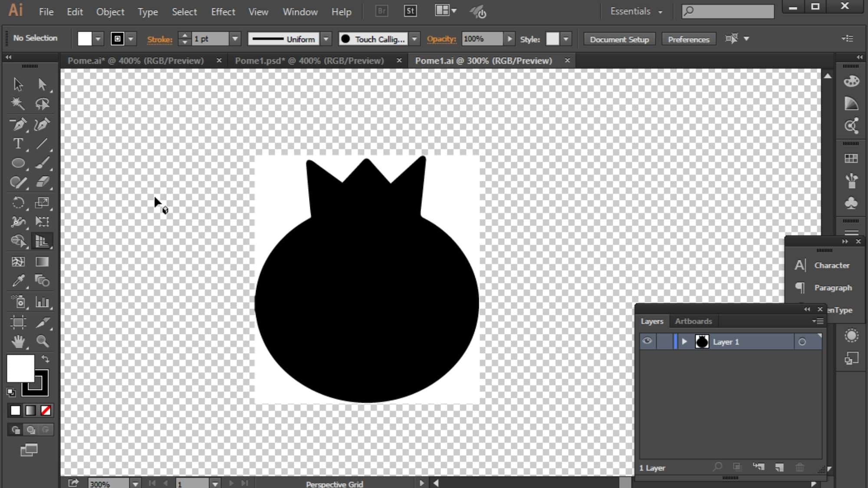The width and height of the screenshot is (868, 488).
Task: Click the Create New Layer icon
Action: tap(779, 467)
